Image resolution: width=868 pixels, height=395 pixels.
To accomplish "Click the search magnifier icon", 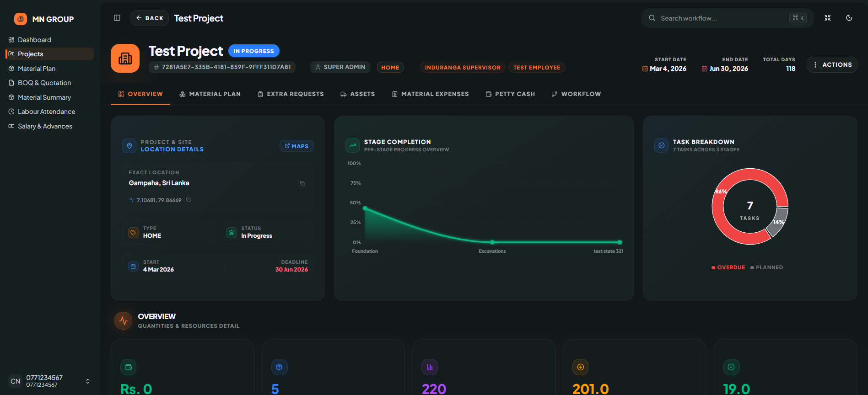I will [652, 18].
